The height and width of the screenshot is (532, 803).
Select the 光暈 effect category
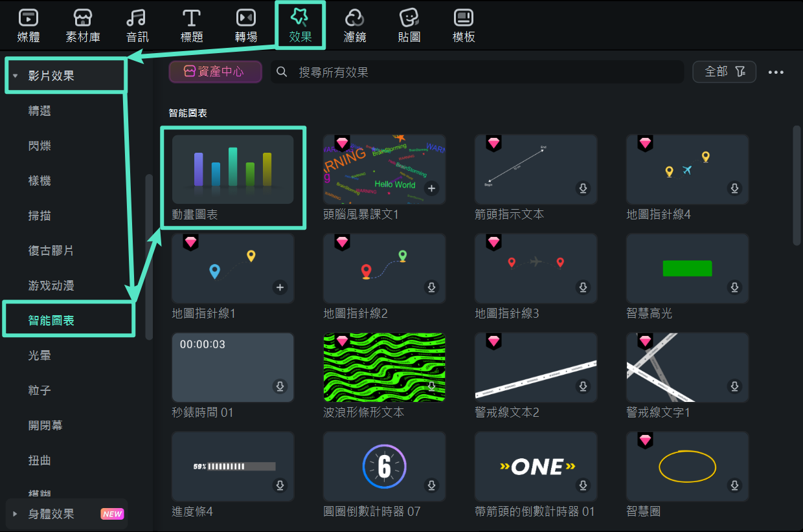pos(40,355)
